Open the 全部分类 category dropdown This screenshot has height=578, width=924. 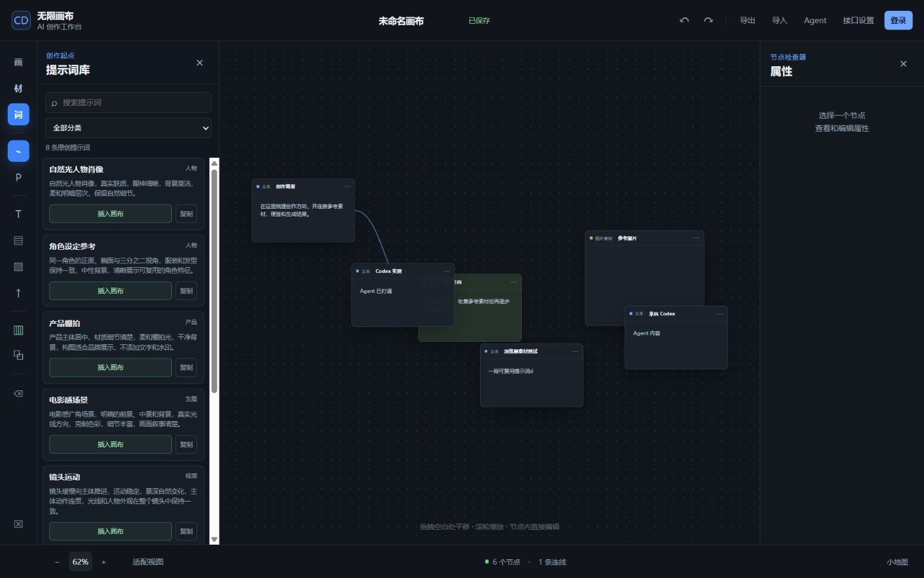click(x=128, y=128)
